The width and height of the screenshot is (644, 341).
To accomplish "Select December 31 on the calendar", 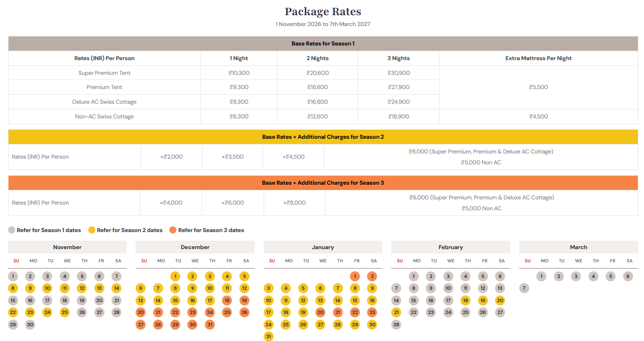I will pyautogui.click(x=209, y=324).
